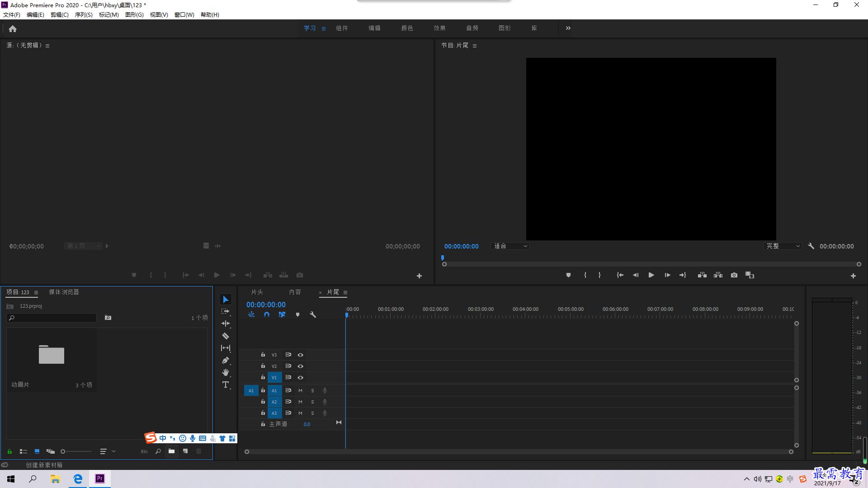Image resolution: width=868 pixels, height=488 pixels.
Task: Open Comparison View in Program monitor
Action: (750, 275)
